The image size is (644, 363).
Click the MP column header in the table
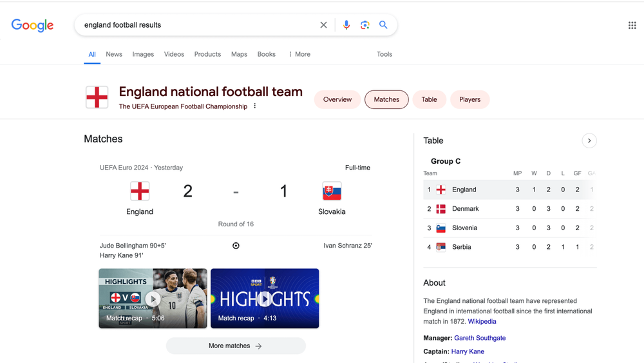(x=518, y=173)
